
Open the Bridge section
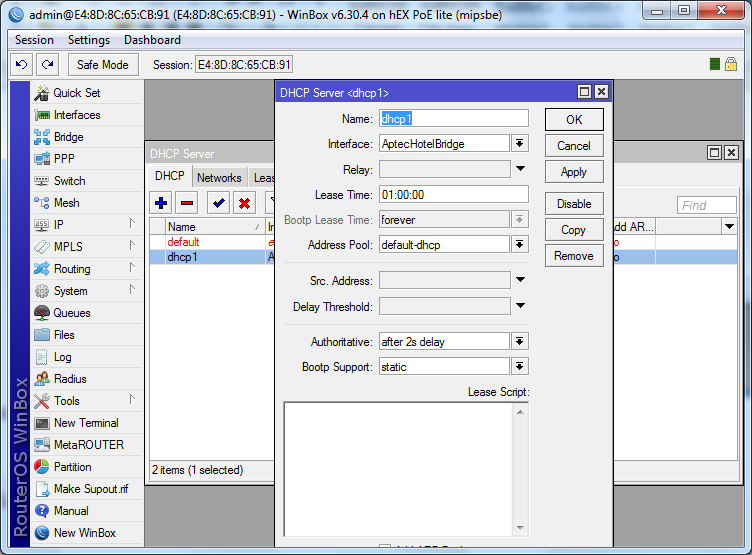pyautogui.click(x=87, y=137)
